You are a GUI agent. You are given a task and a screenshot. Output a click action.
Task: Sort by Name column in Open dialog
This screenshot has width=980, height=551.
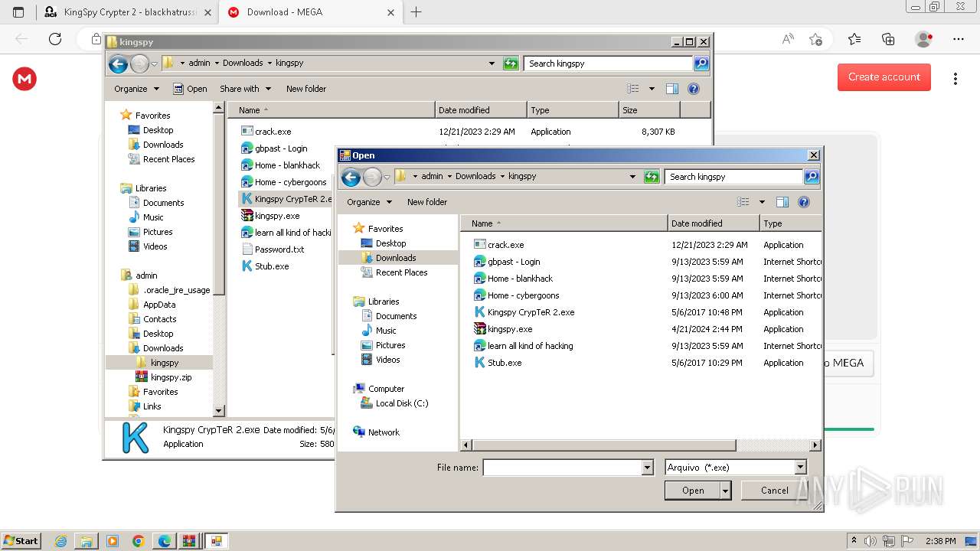pyautogui.click(x=563, y=223)
